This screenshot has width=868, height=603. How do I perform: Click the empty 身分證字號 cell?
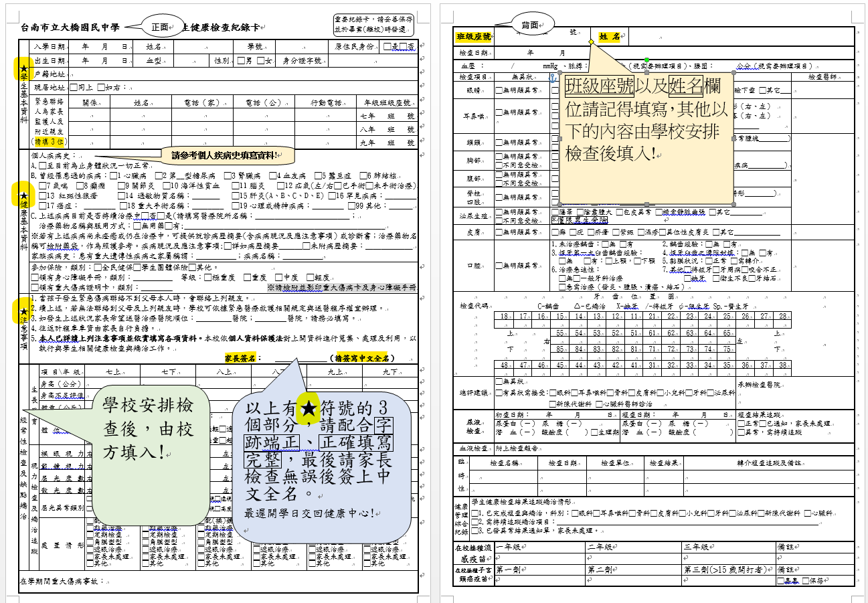point(371,61)
